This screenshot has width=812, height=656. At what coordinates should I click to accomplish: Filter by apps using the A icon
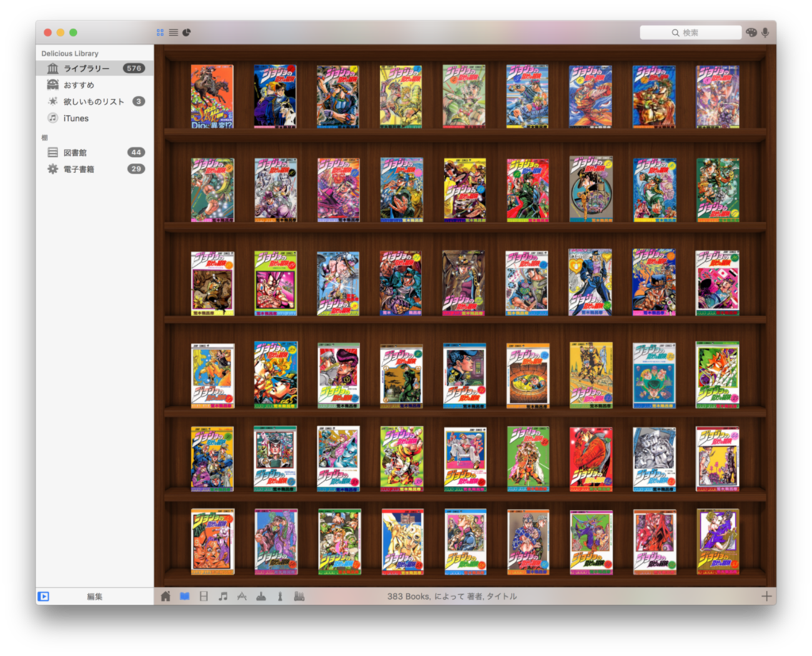(x=242, y=597)
